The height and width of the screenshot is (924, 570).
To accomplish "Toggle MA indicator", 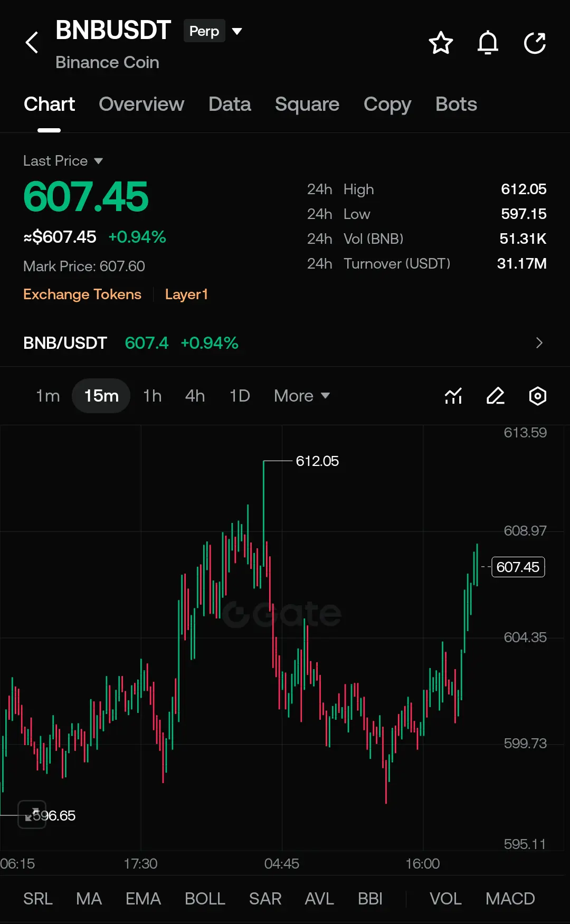I will click(89, 898).
